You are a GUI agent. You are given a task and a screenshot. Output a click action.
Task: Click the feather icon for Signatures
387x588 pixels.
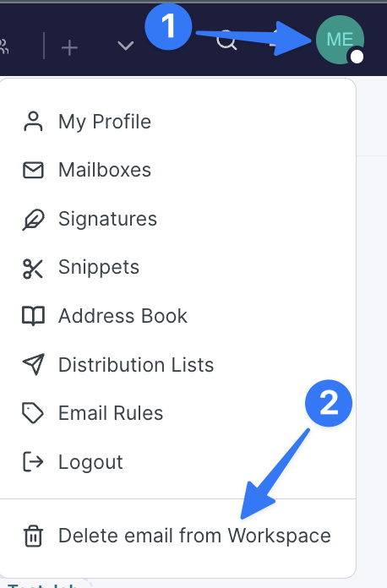[x=33, y=219]
